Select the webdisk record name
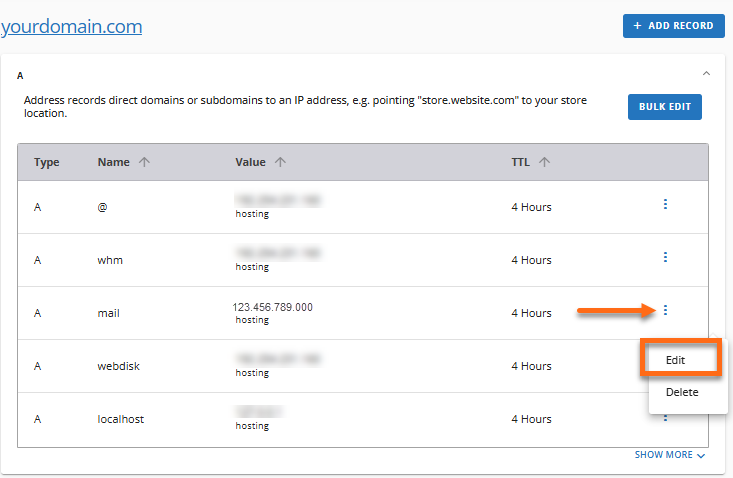This screenshot has width=733, height=478. tap(118, 366)
